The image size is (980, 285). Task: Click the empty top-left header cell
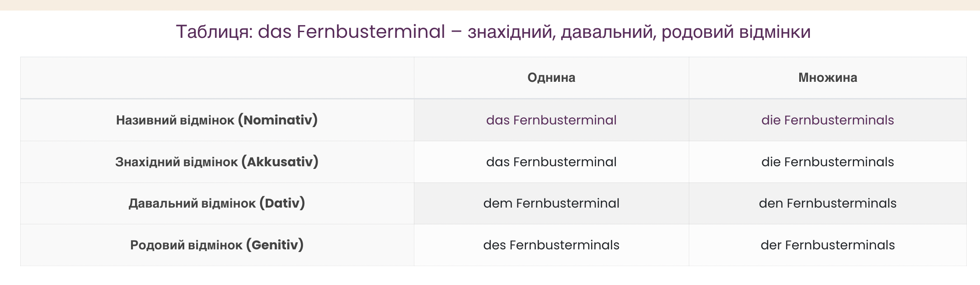click(x=217, y=78)
